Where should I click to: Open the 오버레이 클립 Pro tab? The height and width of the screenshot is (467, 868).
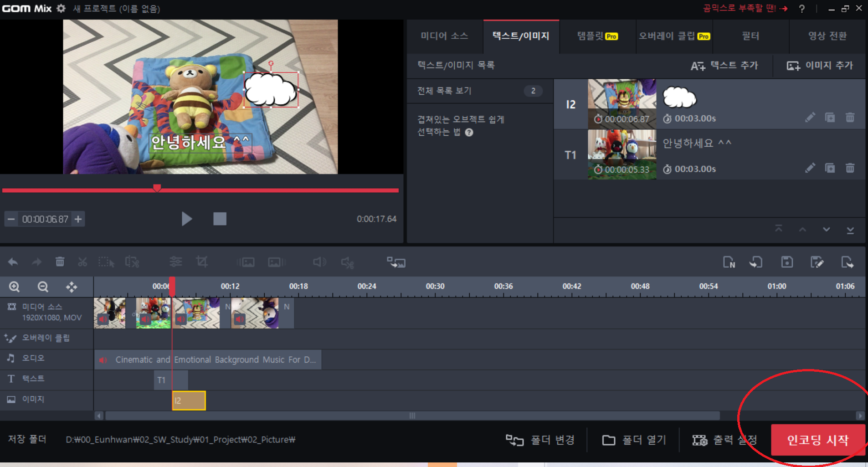(674, 36)
